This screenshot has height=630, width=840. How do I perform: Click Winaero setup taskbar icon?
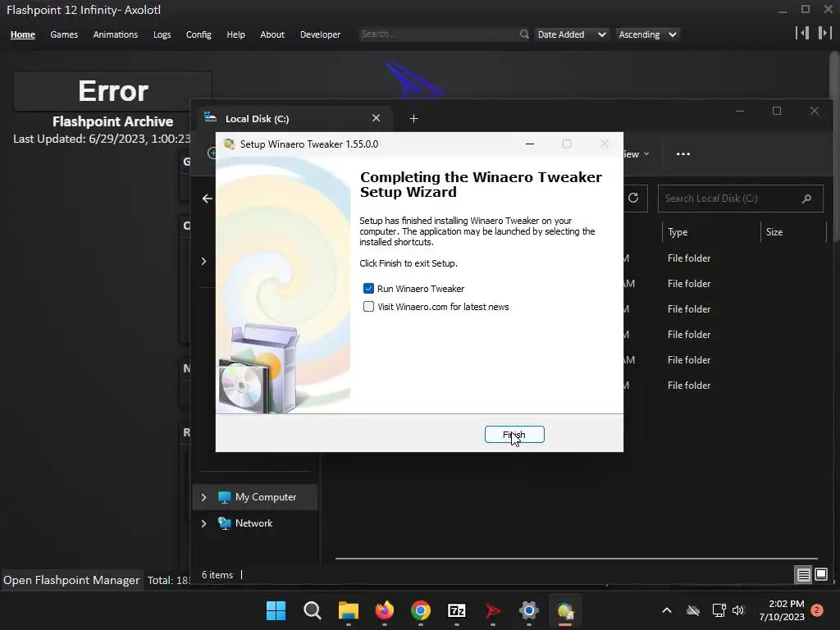pos(565,610)
